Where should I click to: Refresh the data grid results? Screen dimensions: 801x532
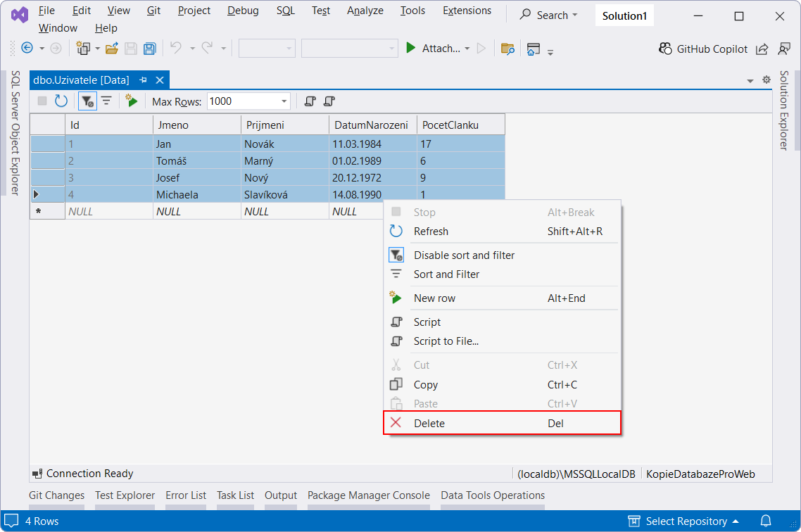coord(61,101)
